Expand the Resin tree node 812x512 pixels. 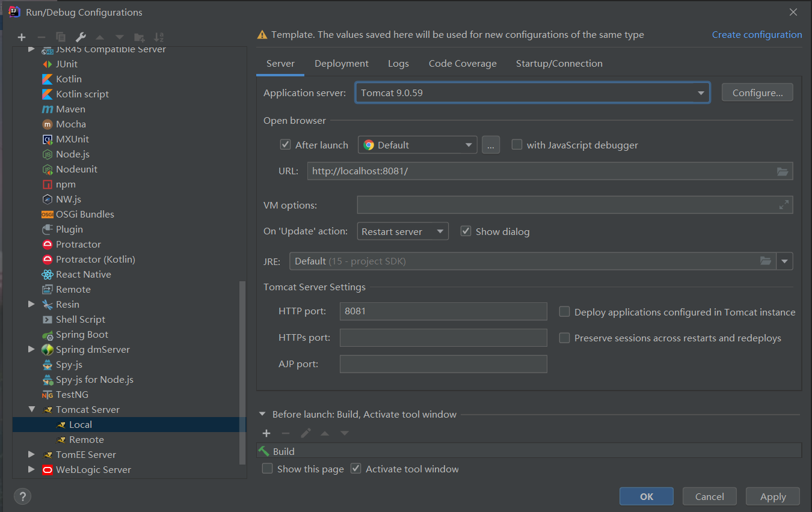tap(32, 304)
